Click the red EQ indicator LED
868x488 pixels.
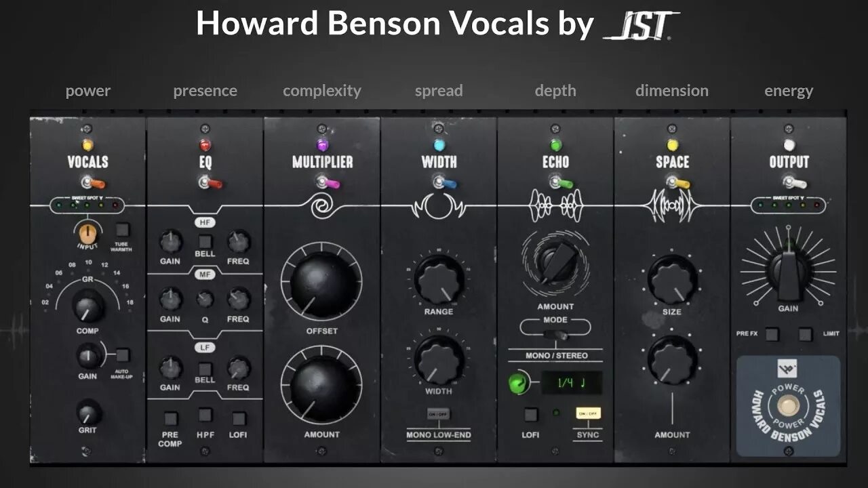point(205,145)
